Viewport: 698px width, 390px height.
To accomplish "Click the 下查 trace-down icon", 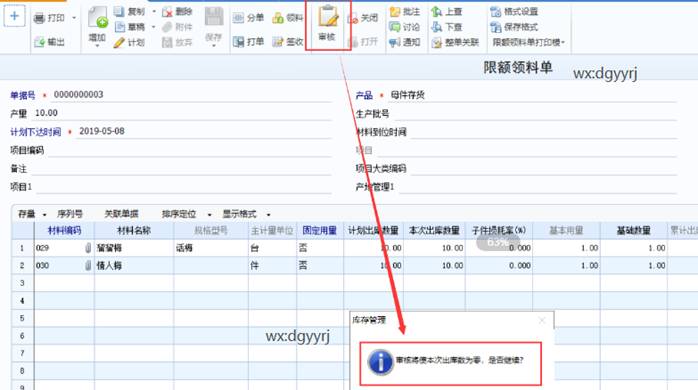I will point(437,27).
